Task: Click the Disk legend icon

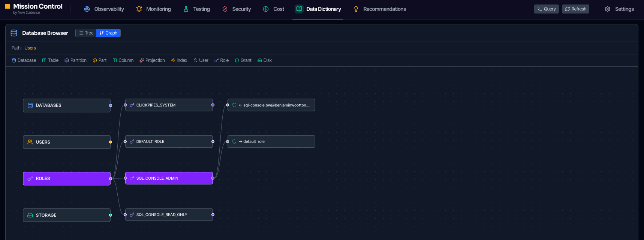Action: [x=260, y=60]
